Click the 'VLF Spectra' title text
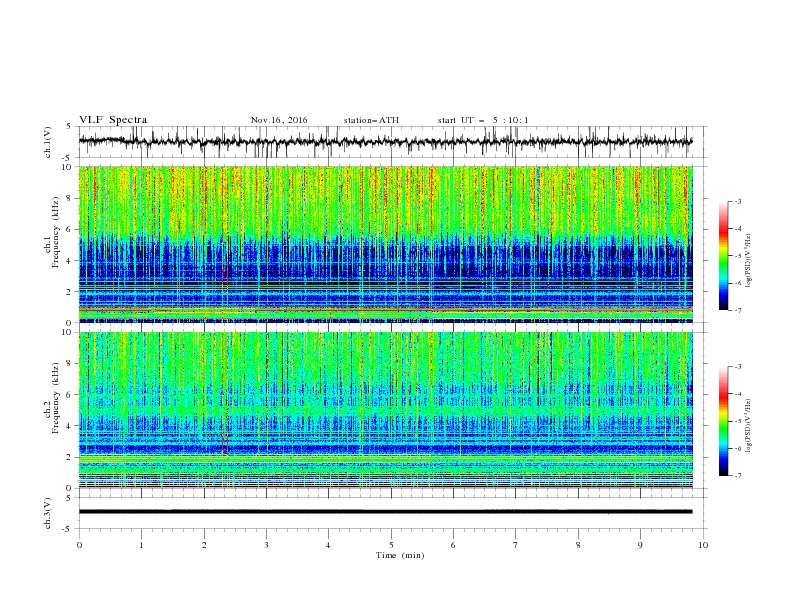This screenshot has width=792, height=612. pyautogui.click(x=113, y=120)
